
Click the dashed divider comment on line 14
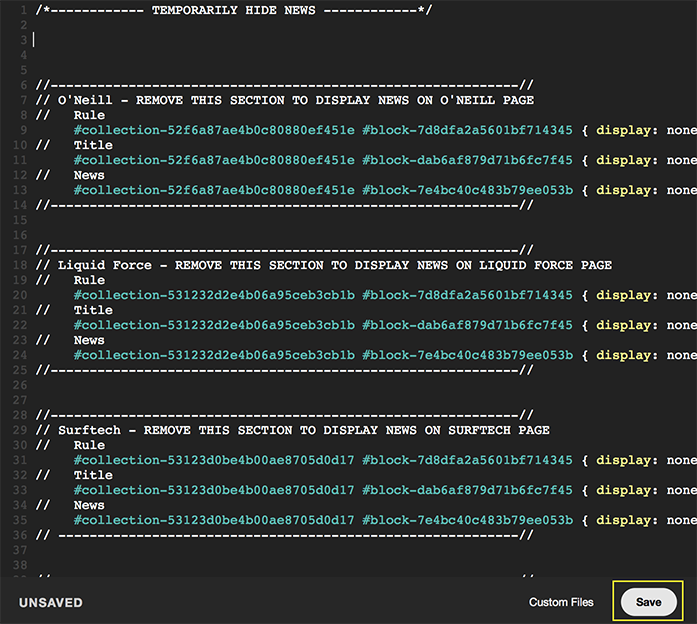[284, 205]
